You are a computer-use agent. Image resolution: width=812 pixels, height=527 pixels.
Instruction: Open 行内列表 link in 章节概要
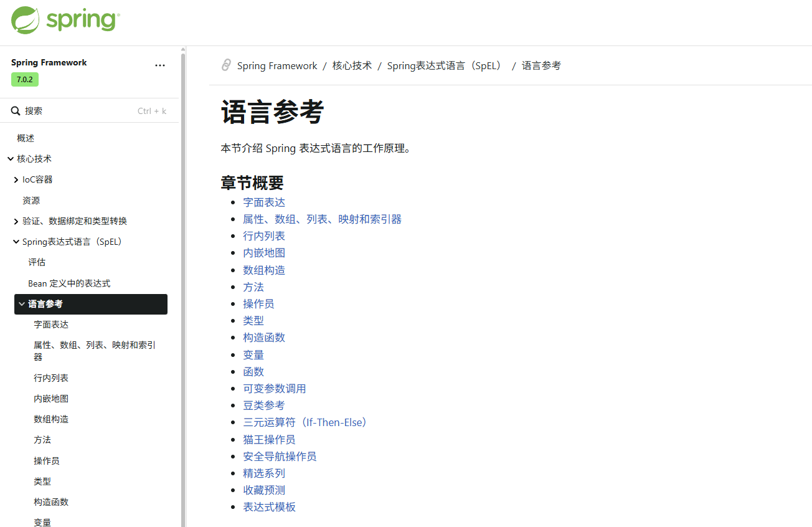point(264,236)
